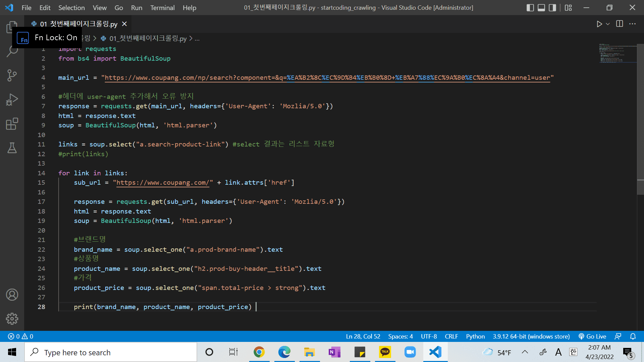
Task: Open Task View in taskbar
Action: [x=233, y=352]
